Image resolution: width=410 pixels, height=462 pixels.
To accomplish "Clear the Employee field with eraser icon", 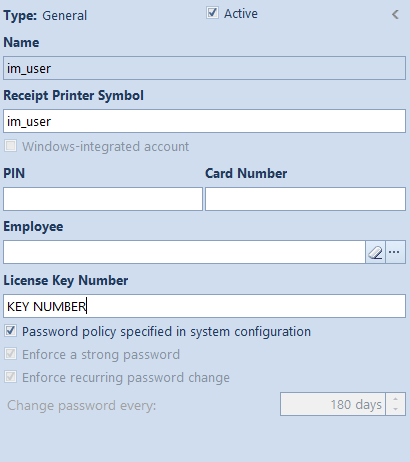I will point(375,252).
